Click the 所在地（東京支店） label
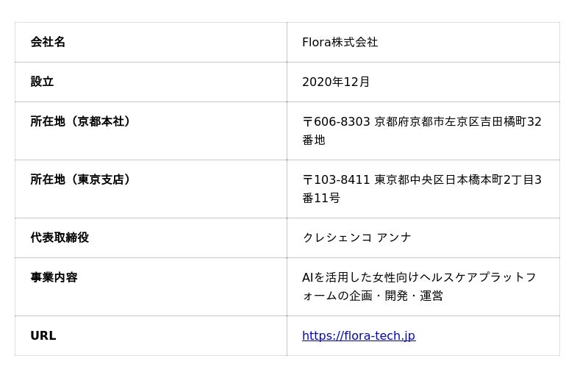 tap(80, 180)
